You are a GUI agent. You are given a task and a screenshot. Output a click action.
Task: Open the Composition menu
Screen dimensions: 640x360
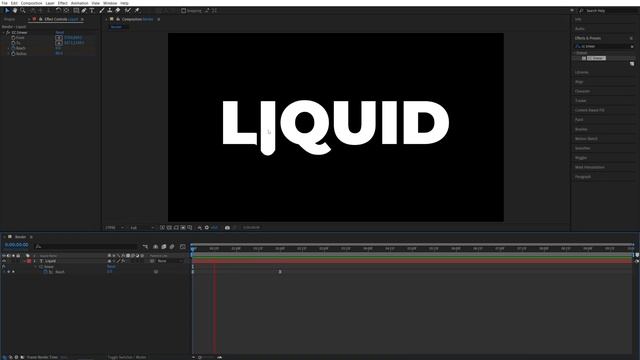click(x=31, y=3)
